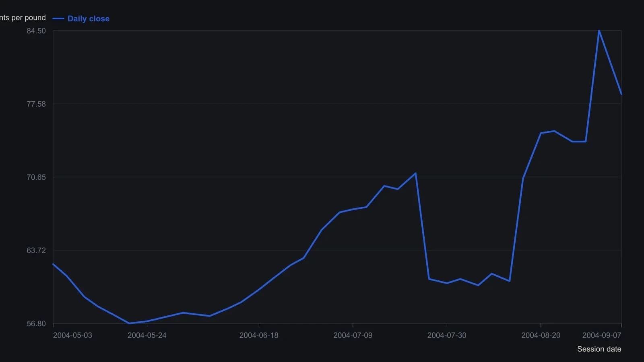Screen dimensions: 644x362
Task: Click the 2004-09-07 date label
Action: click(602, 335)
